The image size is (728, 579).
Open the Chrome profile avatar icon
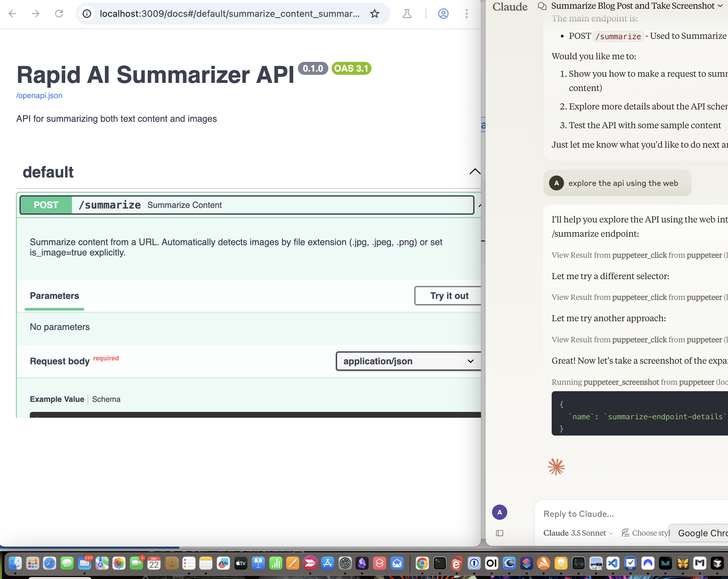pyautogui.click(x=443, y=14)
